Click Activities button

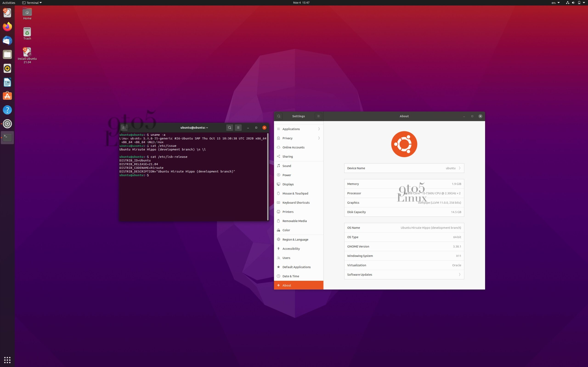coord(9,3)
